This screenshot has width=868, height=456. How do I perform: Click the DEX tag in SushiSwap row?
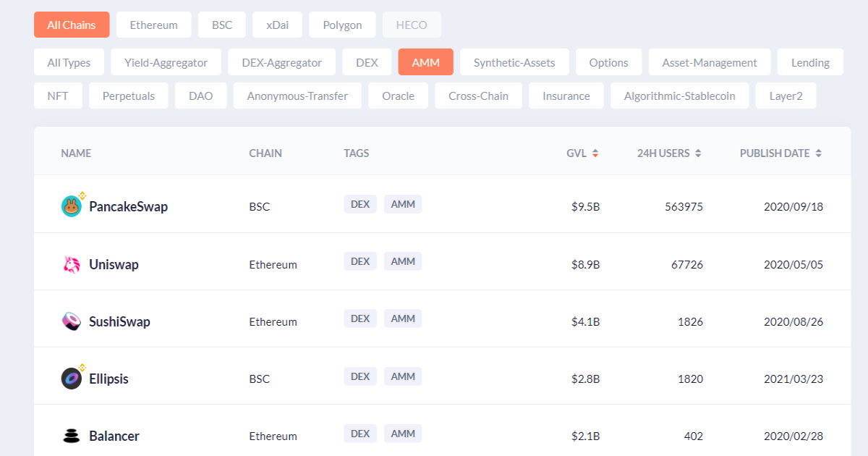[x=360, y=318]
